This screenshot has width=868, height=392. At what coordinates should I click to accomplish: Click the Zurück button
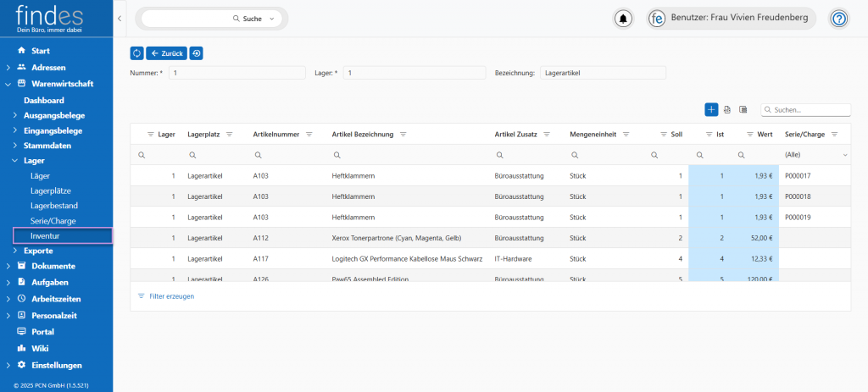[x=166, y=53]
